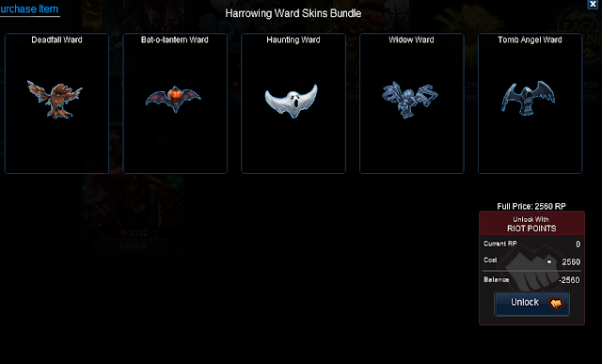Click the Full Price 2560 RP text
The height and width of the screenshot is (364, 602).
pyautogui.click(x=531, y=207)
